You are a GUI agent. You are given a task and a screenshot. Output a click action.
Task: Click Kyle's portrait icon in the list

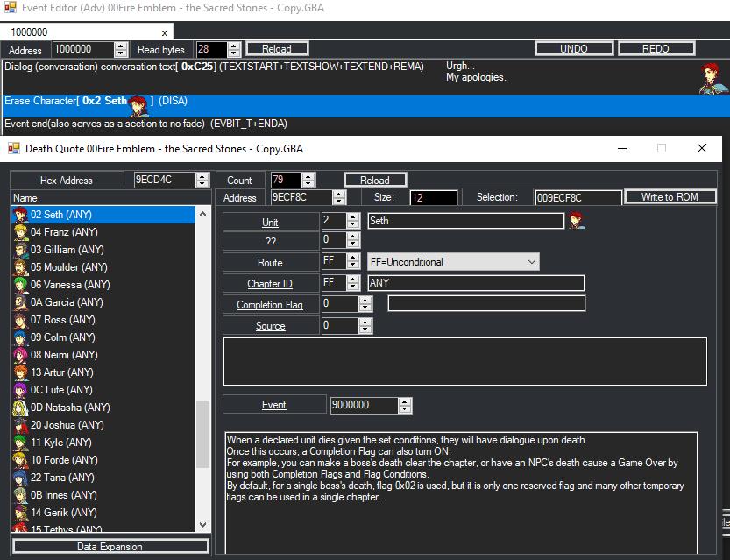click(20, 443)
